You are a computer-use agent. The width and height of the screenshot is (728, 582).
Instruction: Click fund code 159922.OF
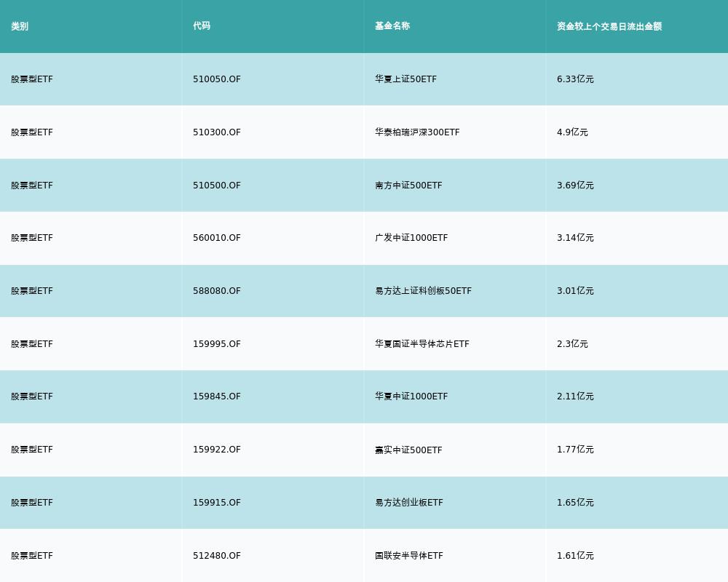click(217, 450)
